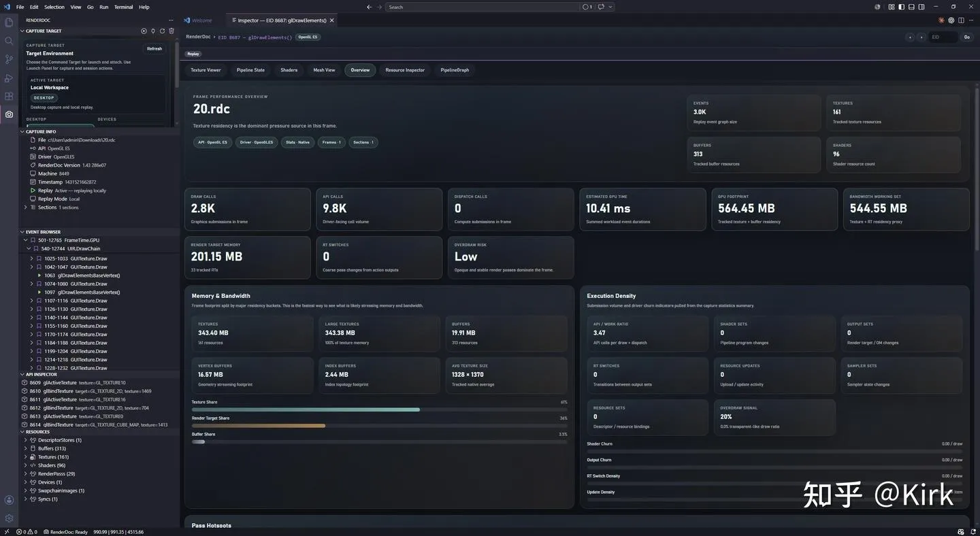Click the previous event arrow button
The width and height of the screenshot is (980, 536).
(910, 37)
